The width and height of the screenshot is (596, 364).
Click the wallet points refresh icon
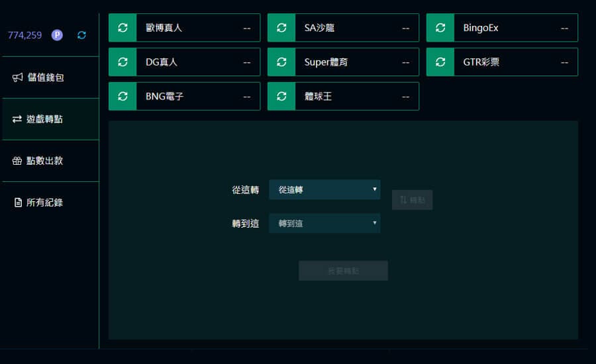(x=81, y=35)
